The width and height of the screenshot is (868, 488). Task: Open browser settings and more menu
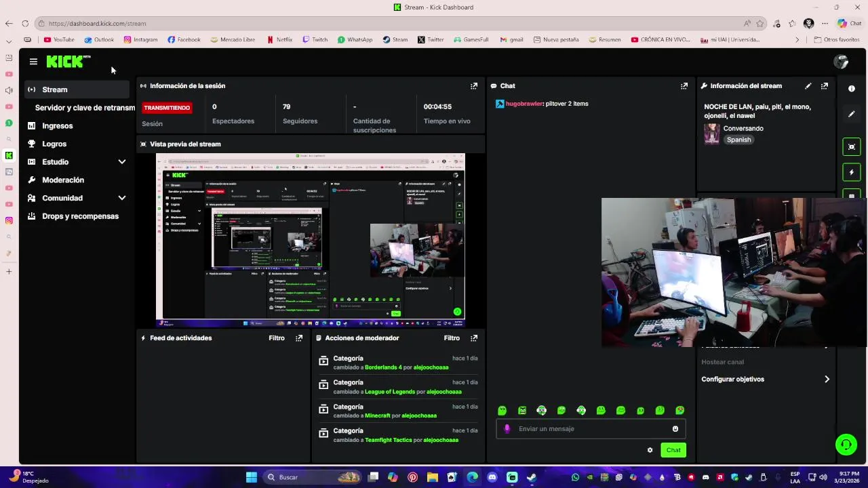(825, 24)
